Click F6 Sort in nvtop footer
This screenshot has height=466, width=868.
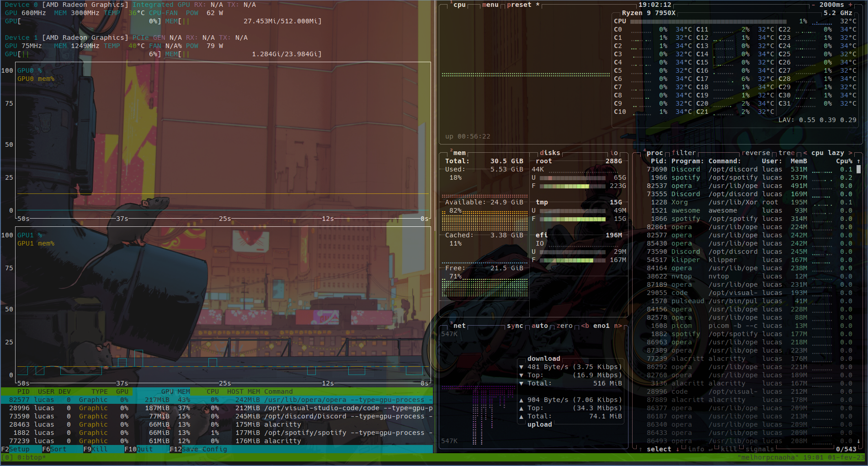click(x=54, y=449)
